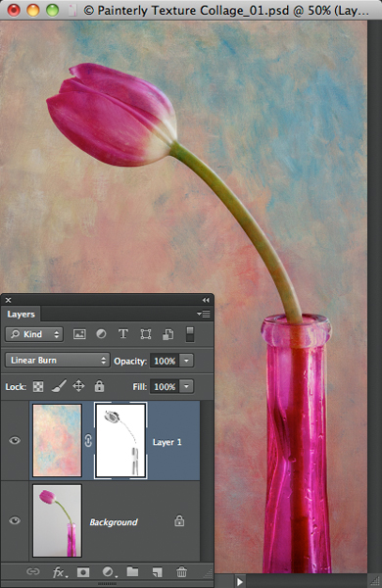Open the fx layer style menu
The width and height of the screenshot is (382, 588).
pyautogui.click(x=60, y=572)
